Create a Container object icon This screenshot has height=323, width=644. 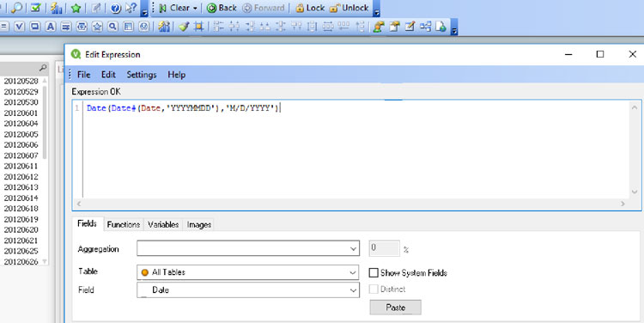[128, 27]
